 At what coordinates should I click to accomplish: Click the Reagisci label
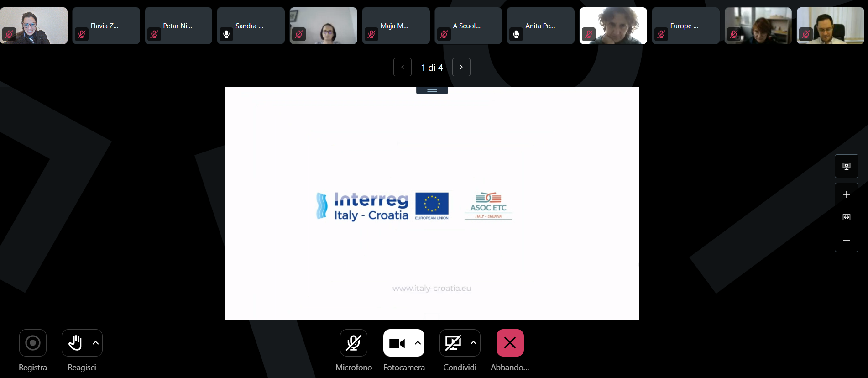[x=82, y=367]
